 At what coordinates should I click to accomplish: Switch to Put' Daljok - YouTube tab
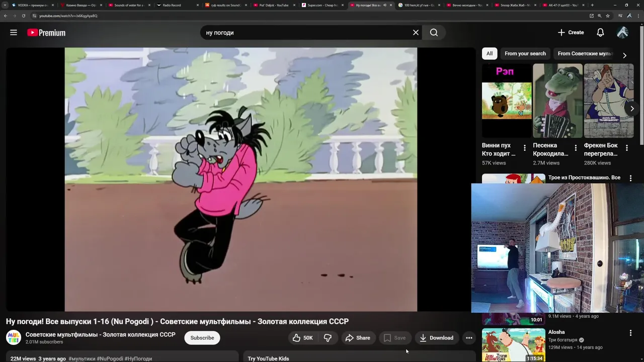pyautogui.click(x=274, y=5)
